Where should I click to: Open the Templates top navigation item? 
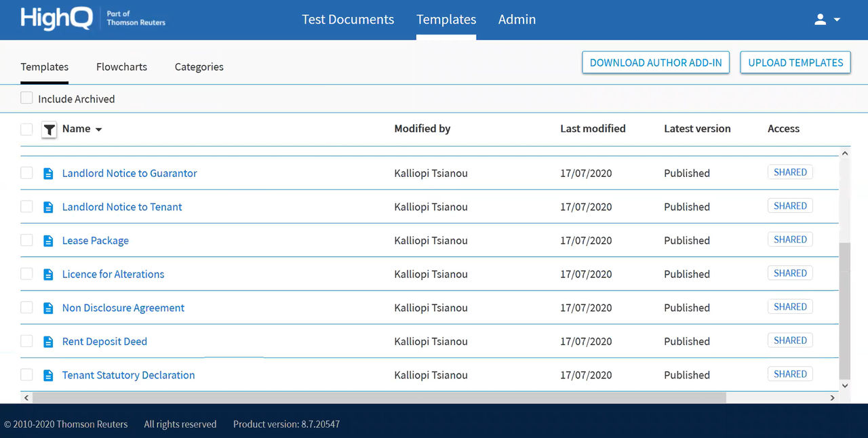tap(446, 20)
